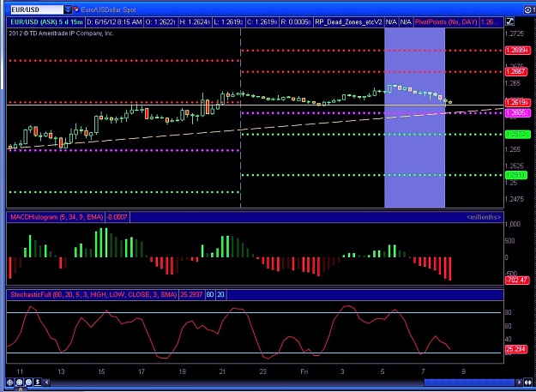Click the EUR/USD (ASK) 5 d 15m header
The image size is (536, 392).
click(46, 22)
